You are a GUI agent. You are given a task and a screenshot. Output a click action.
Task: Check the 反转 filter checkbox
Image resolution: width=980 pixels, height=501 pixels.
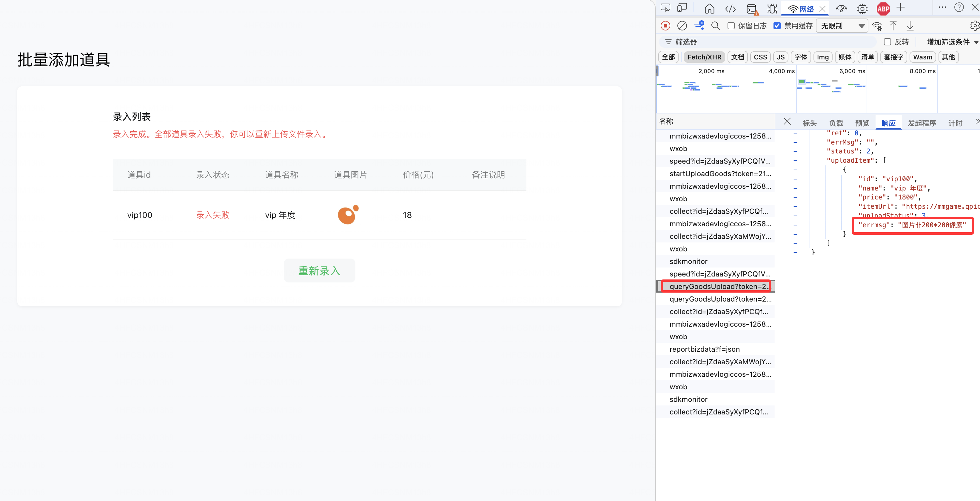click(887, 42)
